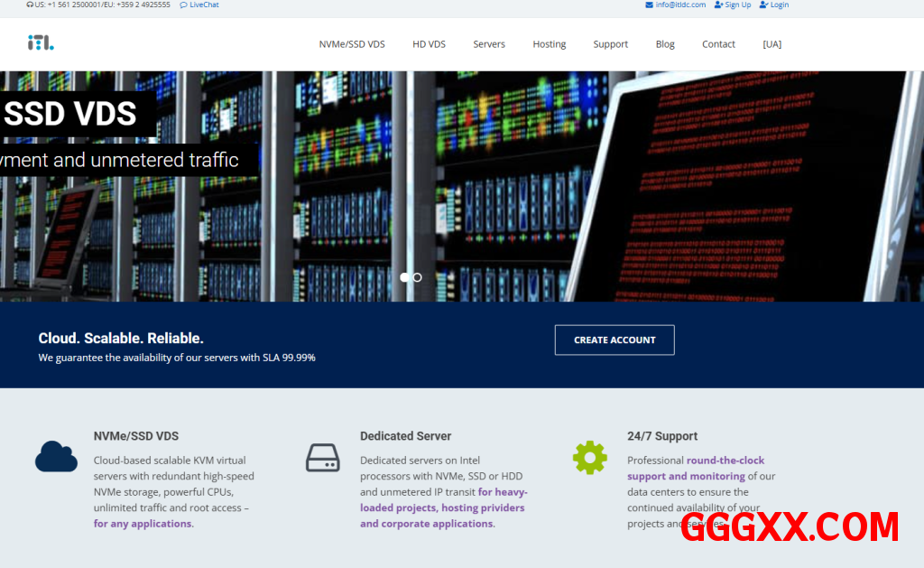This screenshot has width=924, height=568.
Task: Open LiveChat from the top bar
Action: [199, 5]
